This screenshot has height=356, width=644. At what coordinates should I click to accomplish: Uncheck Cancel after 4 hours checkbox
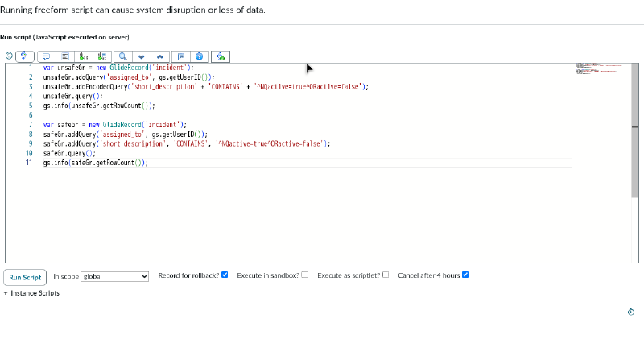coord(465,275)
